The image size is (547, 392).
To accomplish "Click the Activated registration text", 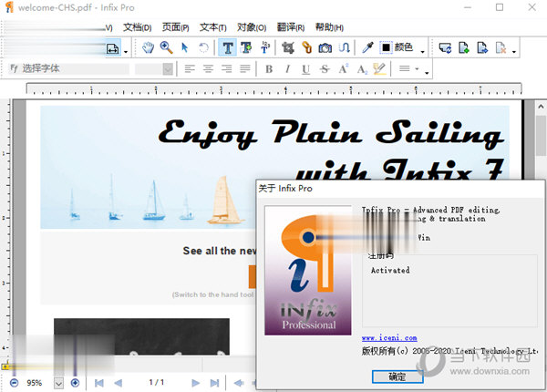I will click(x=390, y=270).
